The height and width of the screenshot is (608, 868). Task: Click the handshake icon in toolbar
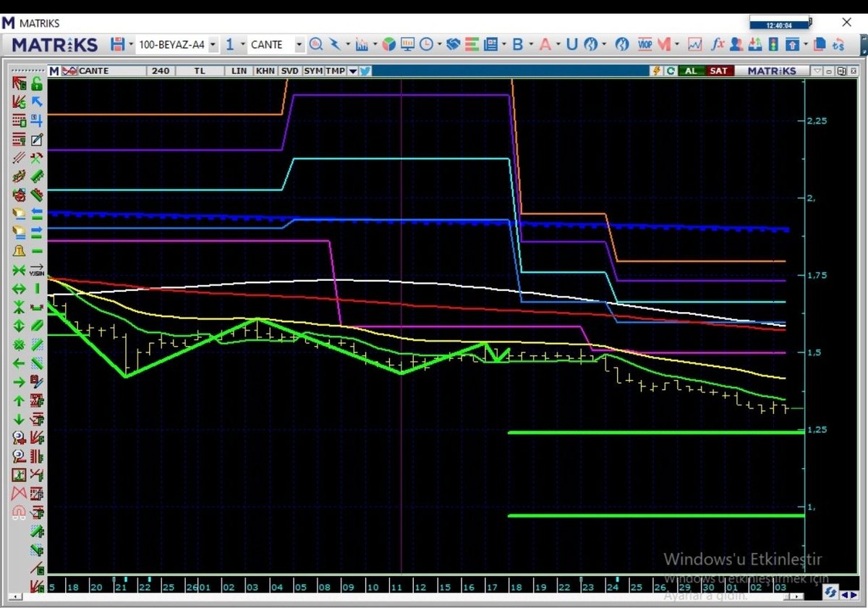point(453,44)
